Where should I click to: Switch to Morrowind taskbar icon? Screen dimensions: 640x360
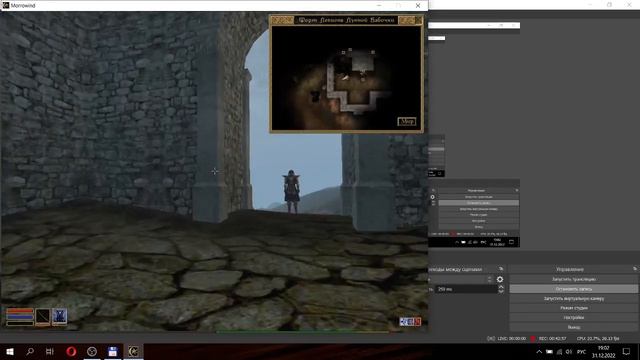tap(133, 351)
